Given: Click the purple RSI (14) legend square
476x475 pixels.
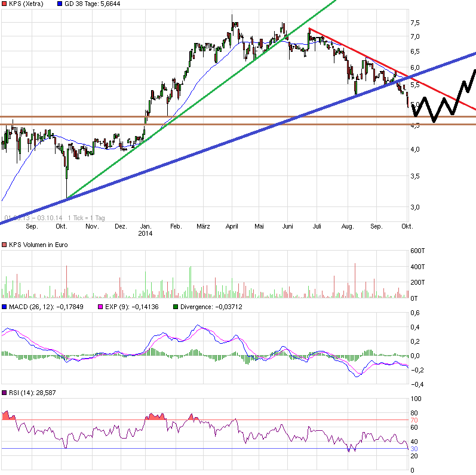Looking at the screenshot, I should (x=4, y=393).
